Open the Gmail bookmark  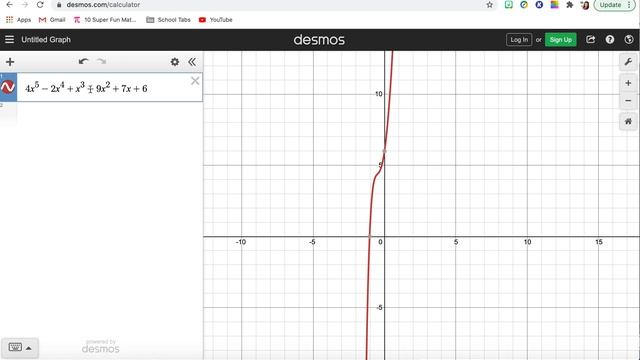coord(52,20)
